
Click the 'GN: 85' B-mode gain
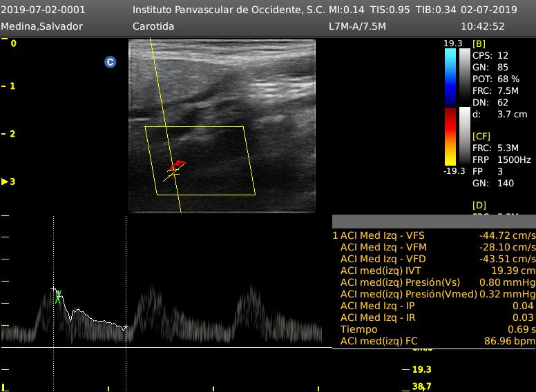(490, 67)
